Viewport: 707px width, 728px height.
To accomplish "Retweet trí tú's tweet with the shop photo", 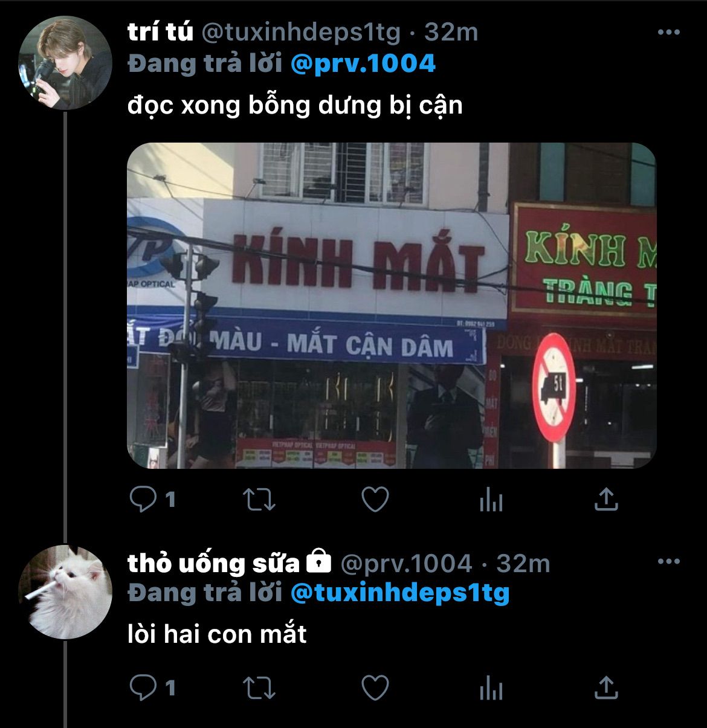I will click(259, 500).
